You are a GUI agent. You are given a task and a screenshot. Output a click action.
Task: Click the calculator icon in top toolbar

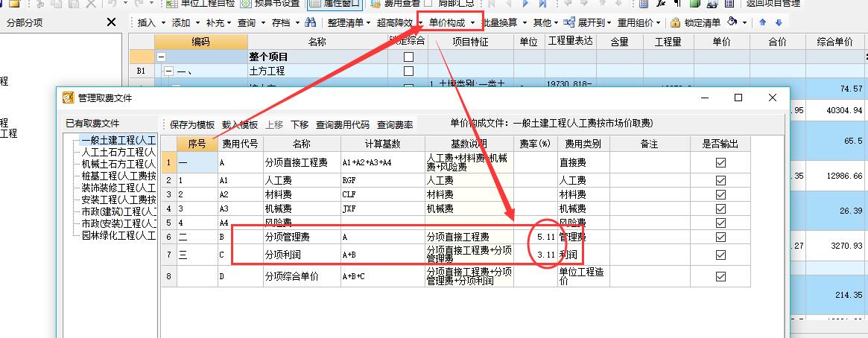tap(643, 3)
